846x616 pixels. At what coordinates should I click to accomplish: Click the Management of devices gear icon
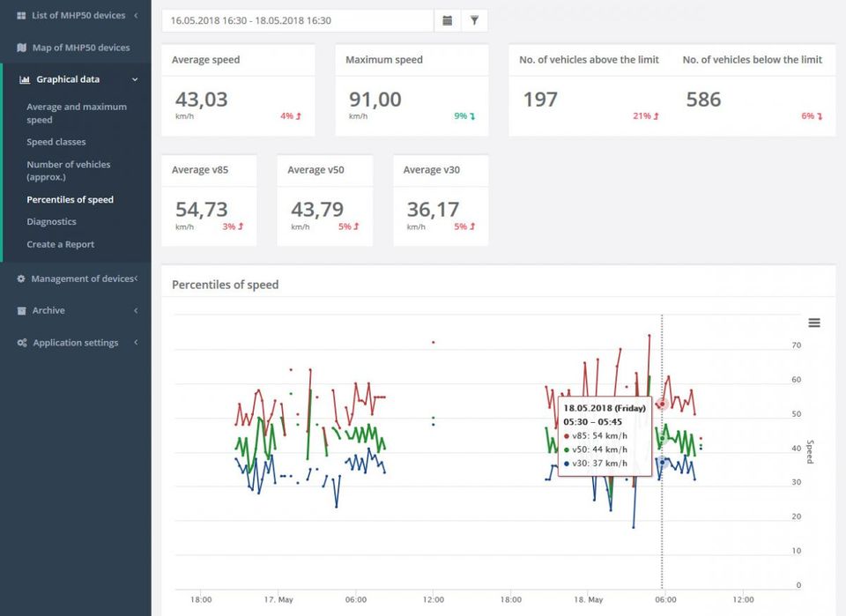click(21, 278)
